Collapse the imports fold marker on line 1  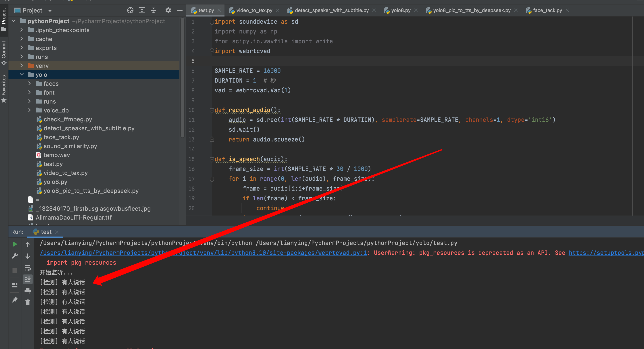(212, 22)
